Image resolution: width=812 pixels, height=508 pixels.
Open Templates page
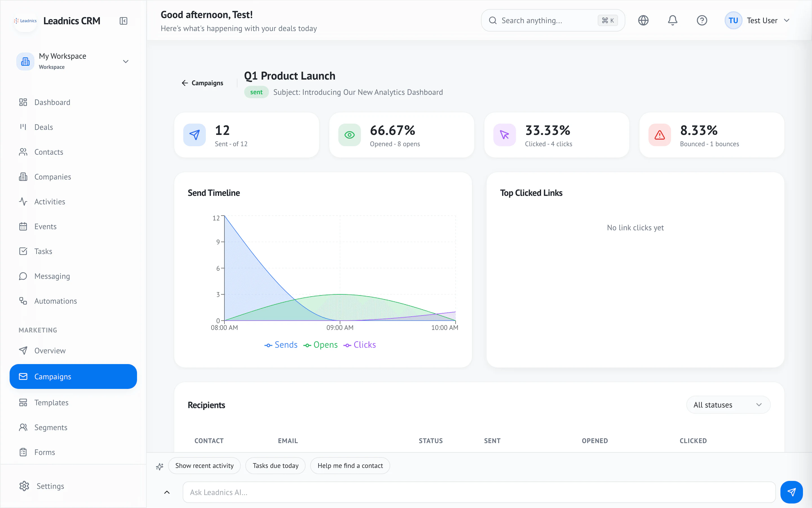tap(73, 403)
